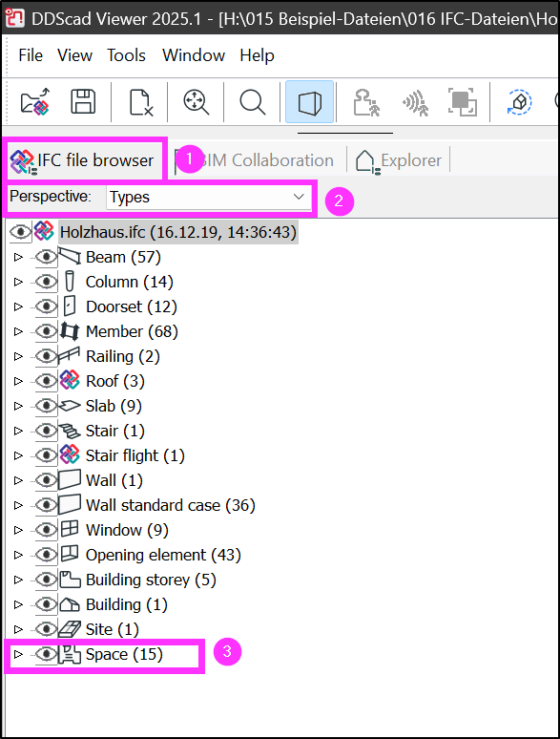The height and width of the screenshot is (739, 560).
Task: Open the Tools menu
Action: 126,55
